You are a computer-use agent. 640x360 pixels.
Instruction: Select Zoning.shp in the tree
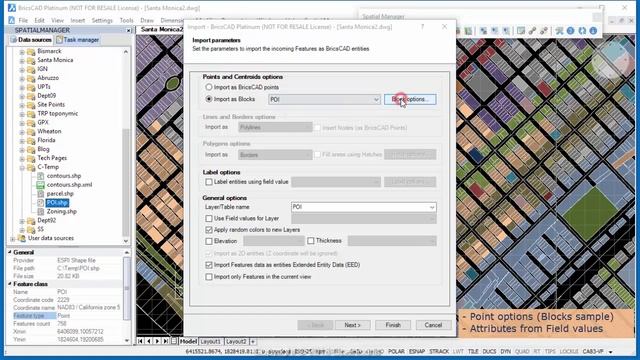62,212
